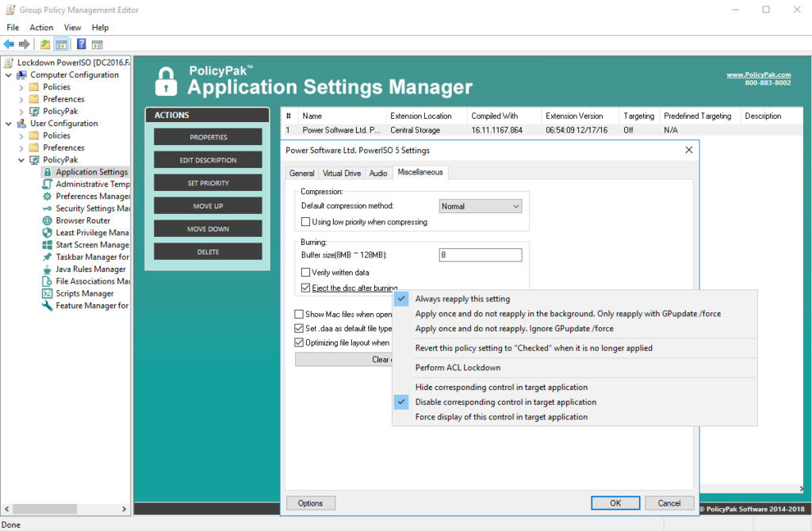Toggle the Show/Hide Console Tree toolbar icon
The width and height of the screenshot is (812, 531).
click(x=61, y=44)
